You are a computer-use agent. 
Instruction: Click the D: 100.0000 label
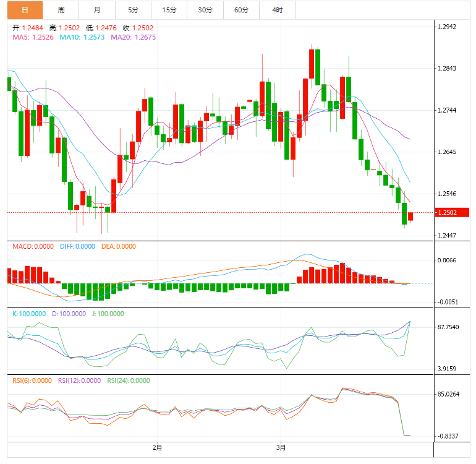tap(69, 314)
